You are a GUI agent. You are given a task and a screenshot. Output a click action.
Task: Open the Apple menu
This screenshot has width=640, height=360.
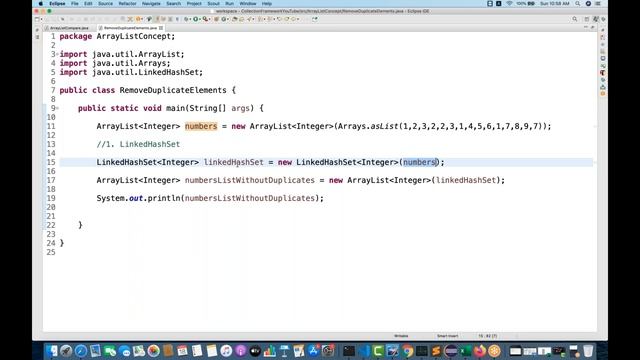41,4
